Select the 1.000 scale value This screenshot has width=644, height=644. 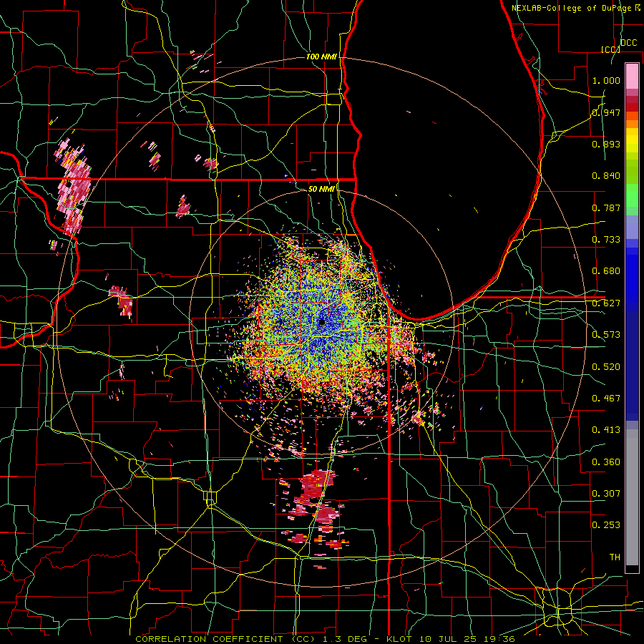click(606, 80)
